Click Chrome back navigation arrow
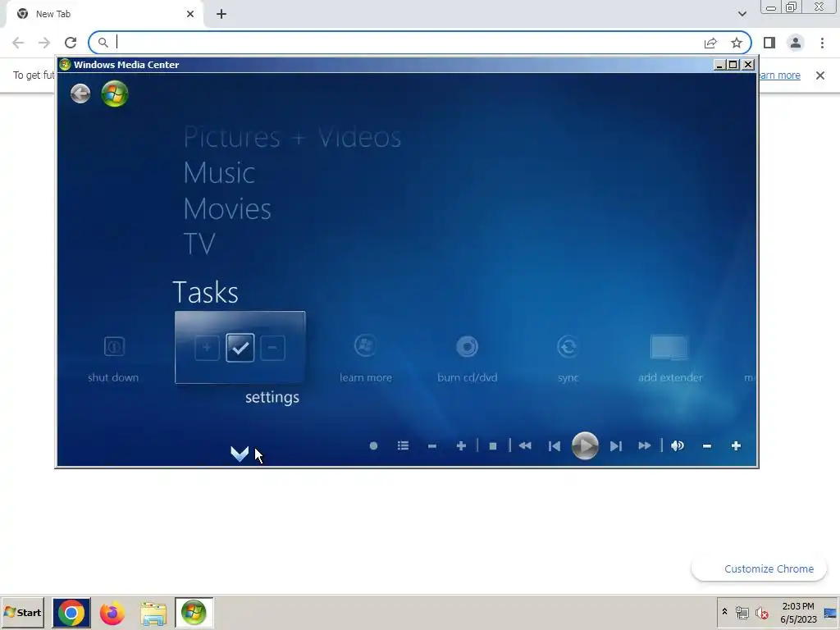Image resolution: width=840 pixels, height=630 pixels. (x=18, y=43)
